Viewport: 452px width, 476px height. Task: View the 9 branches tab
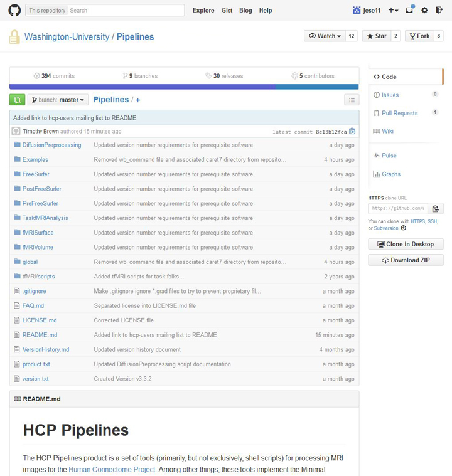click(140, 76)
